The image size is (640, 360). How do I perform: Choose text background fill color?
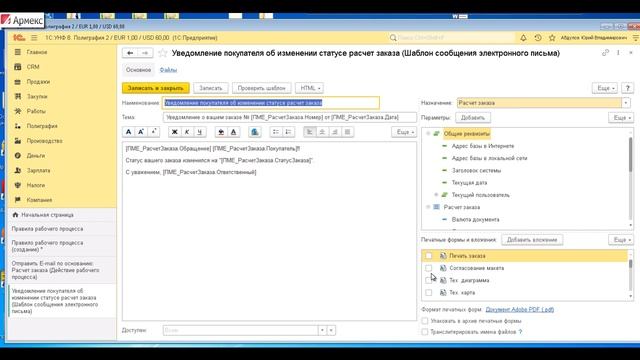coord(221,132)
